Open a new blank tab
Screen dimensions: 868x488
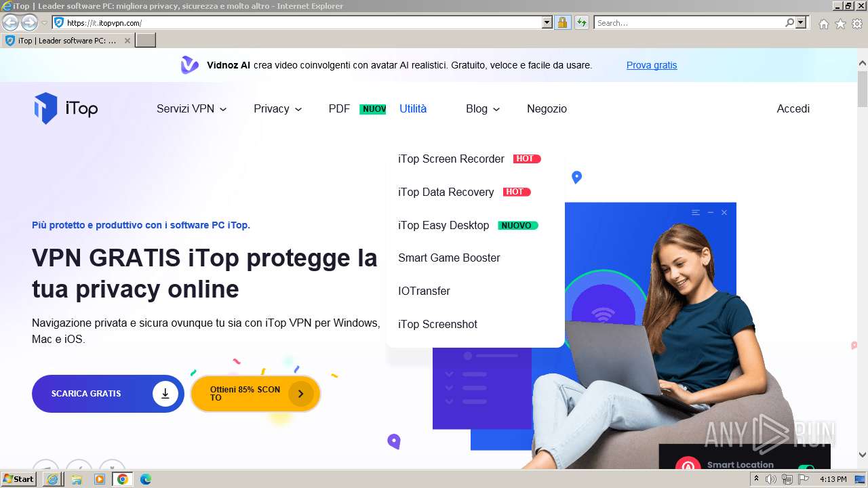pyautogui.click(x=146, y=41)
